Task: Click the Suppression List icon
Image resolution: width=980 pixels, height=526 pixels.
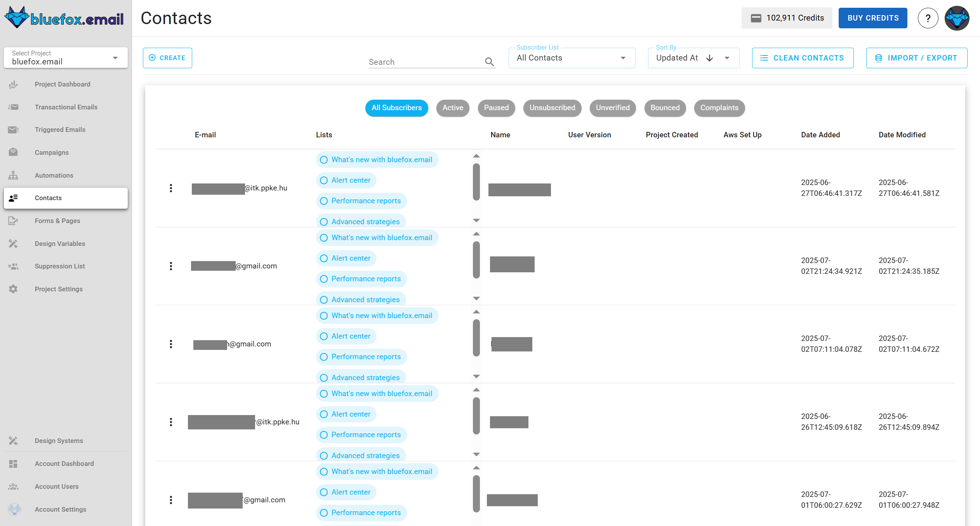Action: (13, 266)
